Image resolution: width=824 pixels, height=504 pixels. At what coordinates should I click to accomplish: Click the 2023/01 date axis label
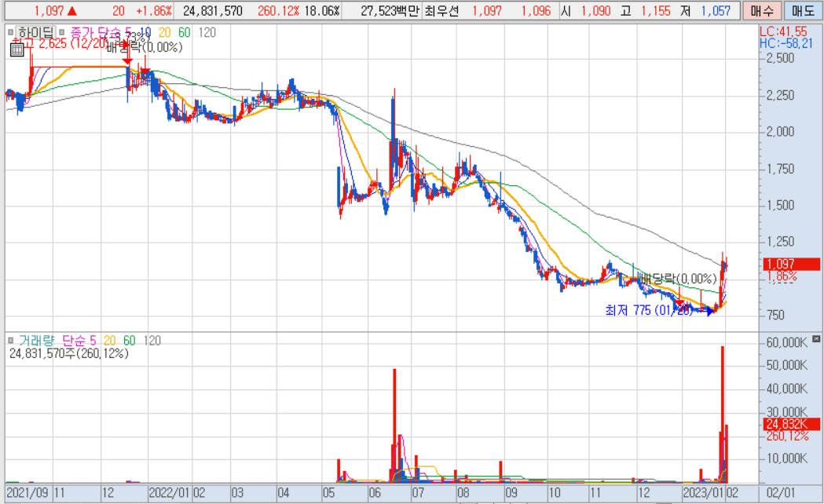(703, 493)
